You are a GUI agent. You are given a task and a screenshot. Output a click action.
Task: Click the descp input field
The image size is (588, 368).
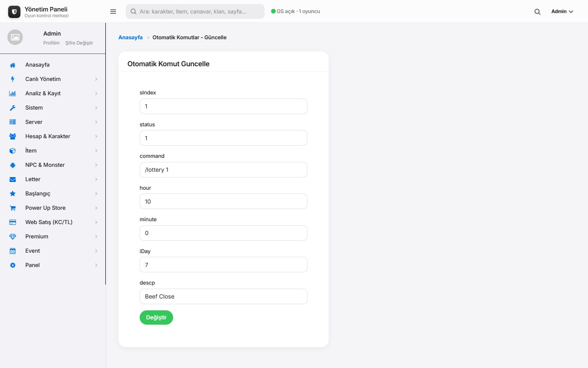[223, 296]
